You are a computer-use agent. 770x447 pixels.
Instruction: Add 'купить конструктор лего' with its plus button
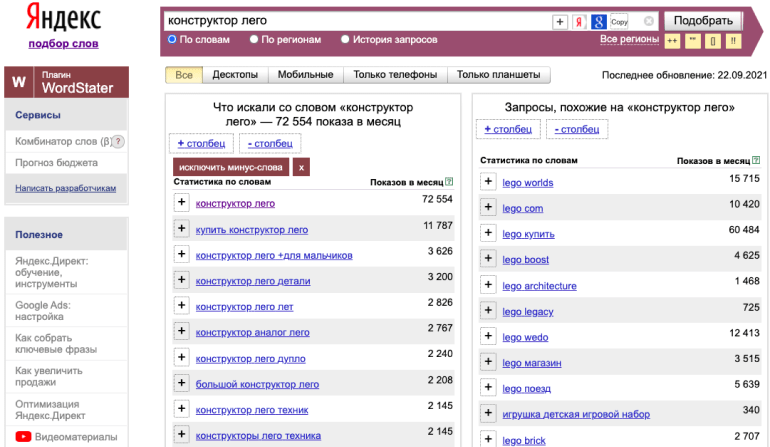182,228
